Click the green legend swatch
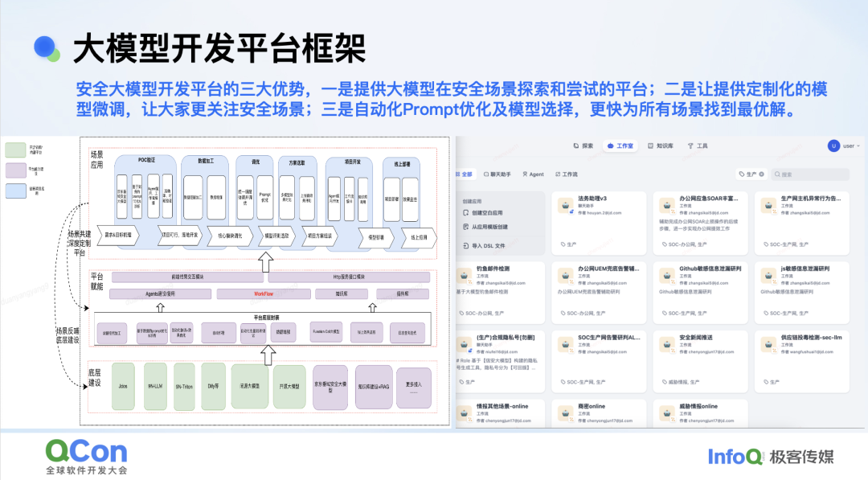 [15, 150]
